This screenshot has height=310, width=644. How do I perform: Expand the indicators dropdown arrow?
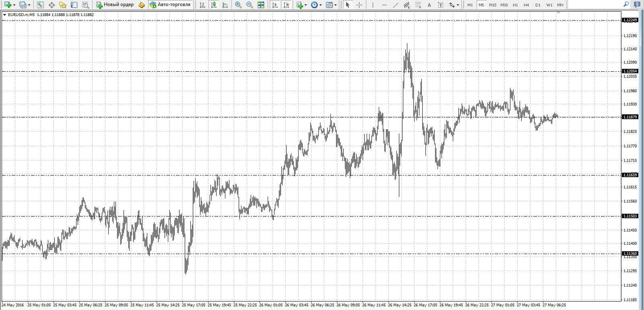306,5
